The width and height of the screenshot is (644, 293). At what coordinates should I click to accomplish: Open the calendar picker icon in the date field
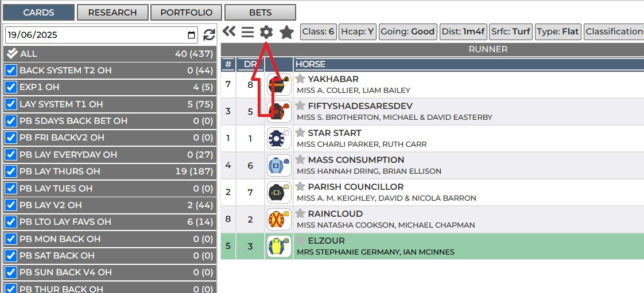(x=191, y=35)
